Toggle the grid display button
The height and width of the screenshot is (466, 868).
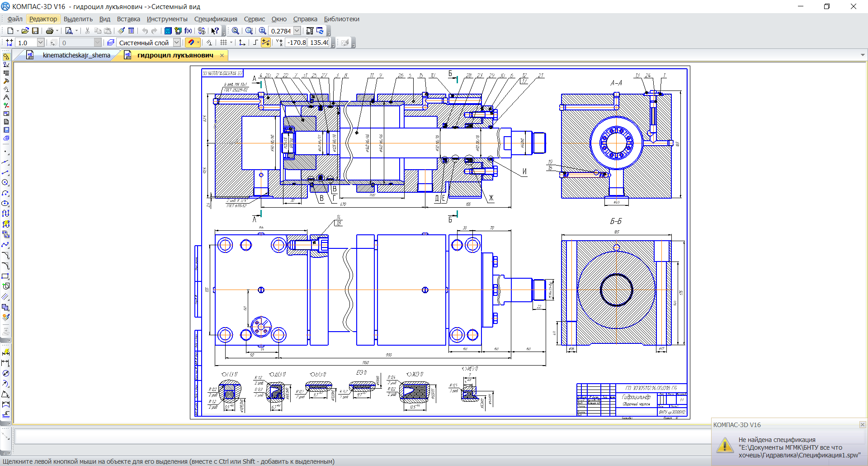click(x=223, y=43)
